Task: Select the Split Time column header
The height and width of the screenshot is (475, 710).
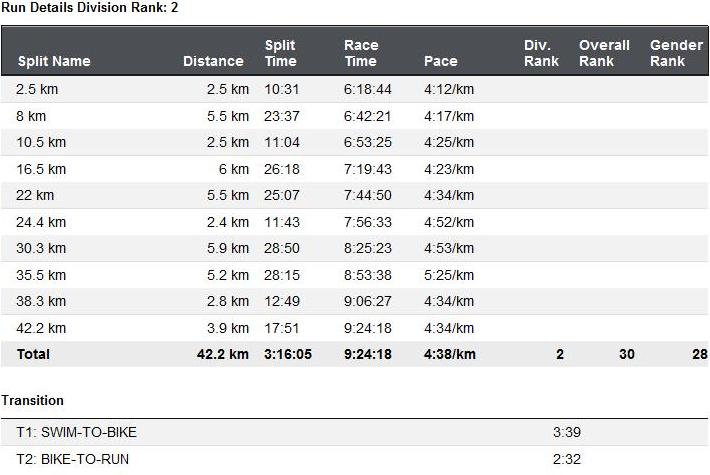Action: [280, 53]
